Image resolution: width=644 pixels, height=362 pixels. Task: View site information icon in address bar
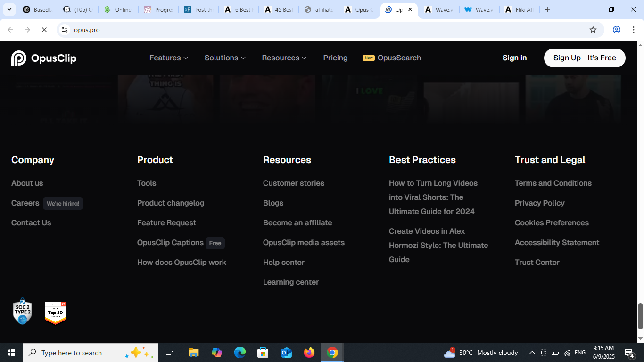pos(65,30)
